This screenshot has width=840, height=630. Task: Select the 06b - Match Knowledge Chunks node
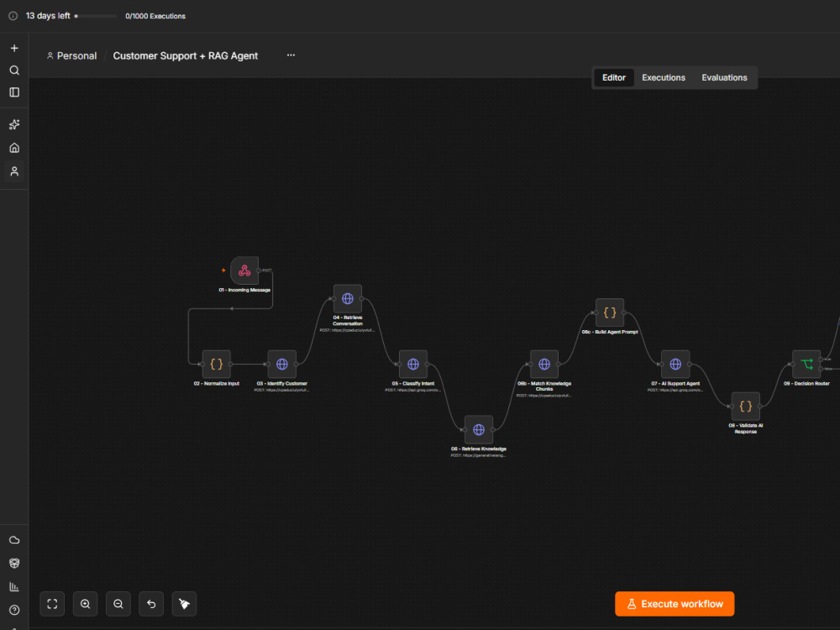coord(544,365)
